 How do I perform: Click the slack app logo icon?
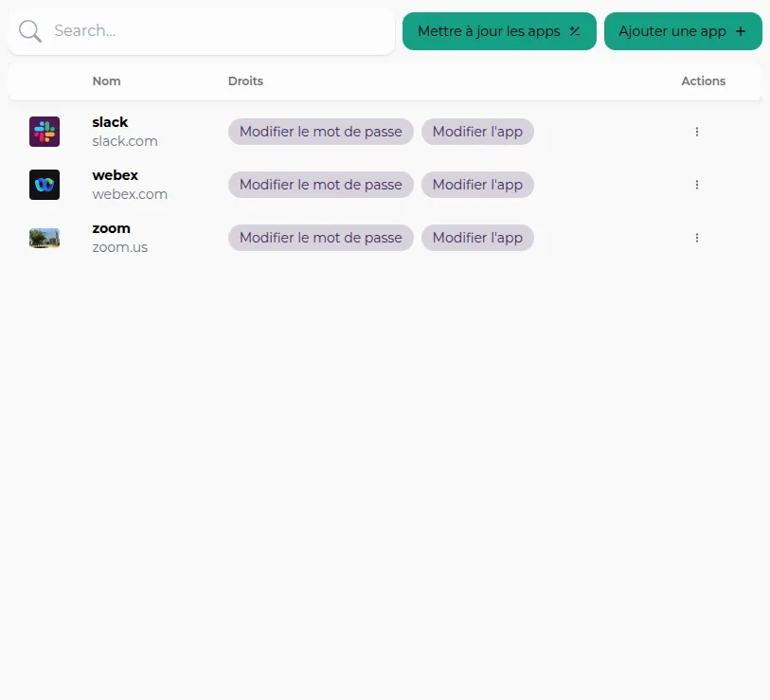45,132
